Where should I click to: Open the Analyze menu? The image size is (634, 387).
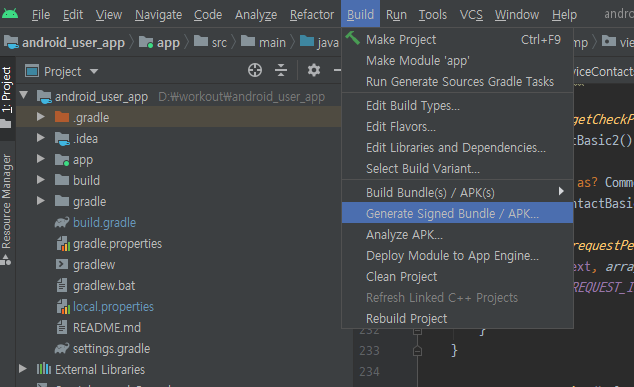(256, 15)
